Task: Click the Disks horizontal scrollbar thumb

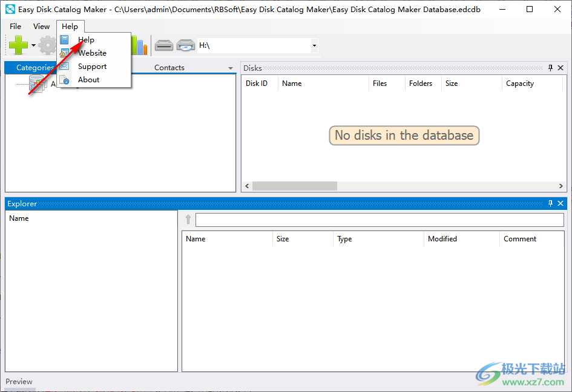Action: point(295,186)
